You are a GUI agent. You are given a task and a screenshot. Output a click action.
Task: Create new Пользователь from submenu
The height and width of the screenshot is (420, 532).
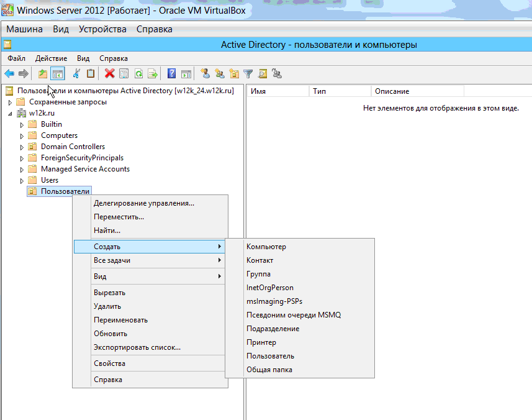tap(300, 356)
